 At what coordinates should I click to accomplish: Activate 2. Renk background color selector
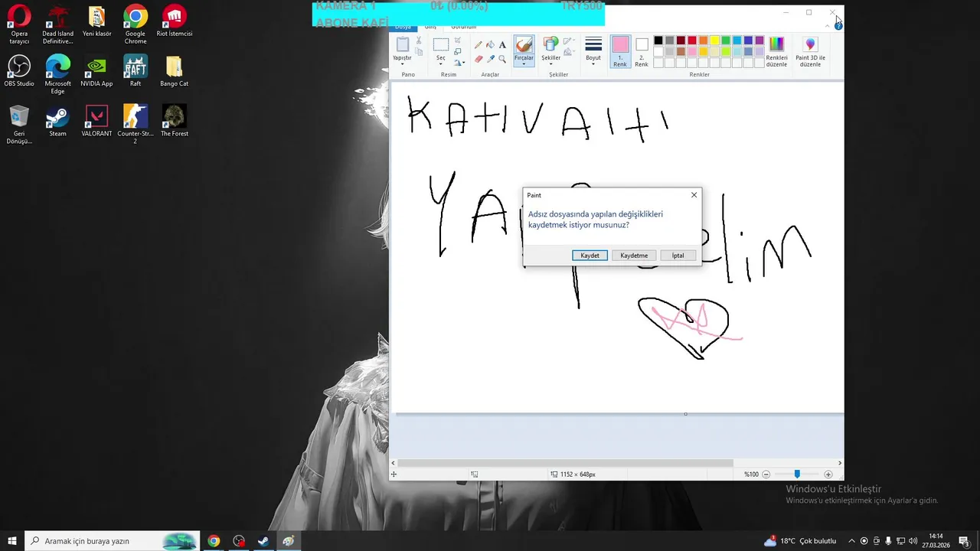[x=642, y=52]
